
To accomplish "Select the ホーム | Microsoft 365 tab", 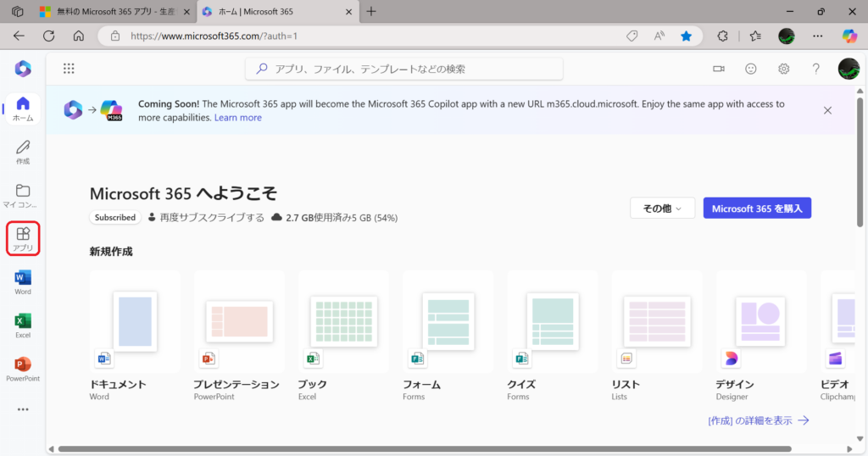I will (276, 12).
